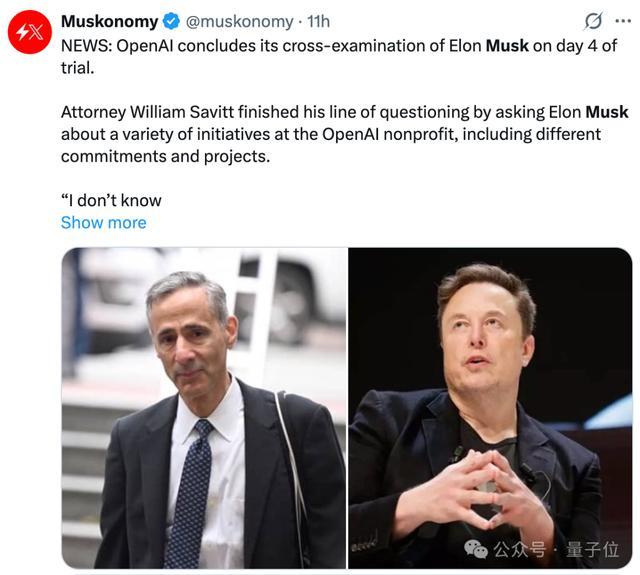Open the Muskonomy profile avatar
The image size is (640, 575).
click(x=30, y=32)
